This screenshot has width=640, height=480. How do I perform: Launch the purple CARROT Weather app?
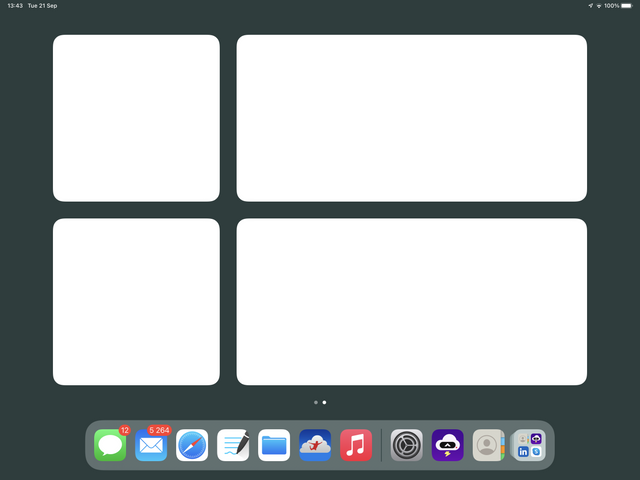[x=447, y=445]
